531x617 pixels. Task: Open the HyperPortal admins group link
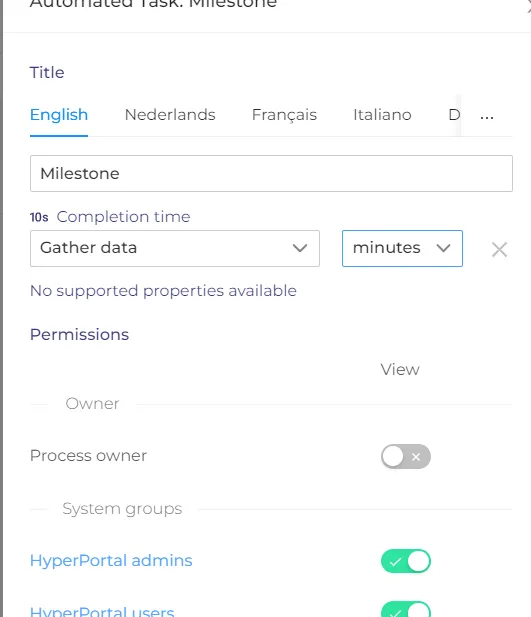(111, 560)
